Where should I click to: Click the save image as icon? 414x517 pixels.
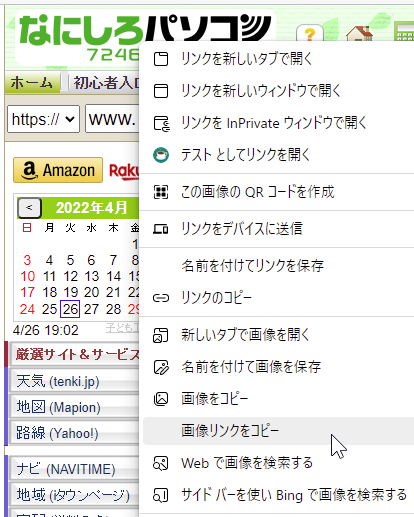(x=161, y=367)
